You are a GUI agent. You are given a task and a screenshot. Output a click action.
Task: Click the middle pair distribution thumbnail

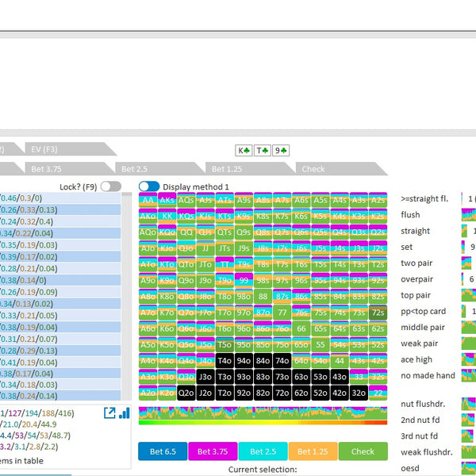point(468,327)
